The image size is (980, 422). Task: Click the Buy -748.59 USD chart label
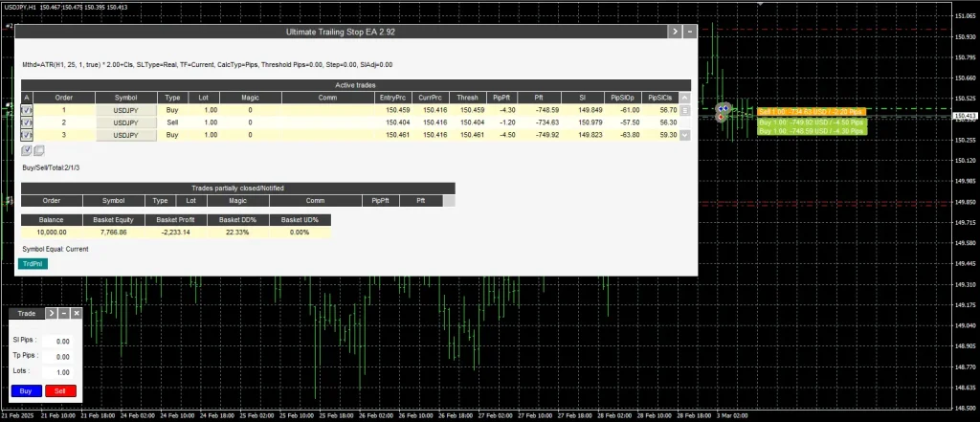(812, 131)
